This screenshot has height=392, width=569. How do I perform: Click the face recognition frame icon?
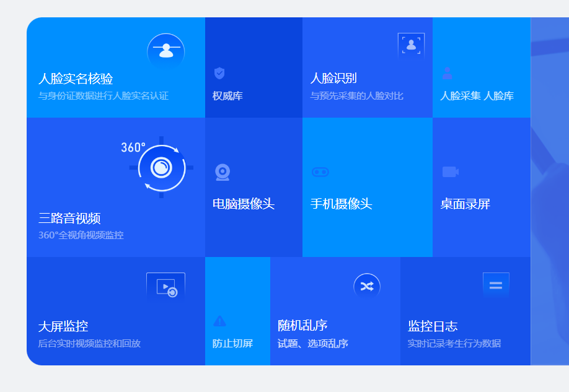tap(411, 46)
